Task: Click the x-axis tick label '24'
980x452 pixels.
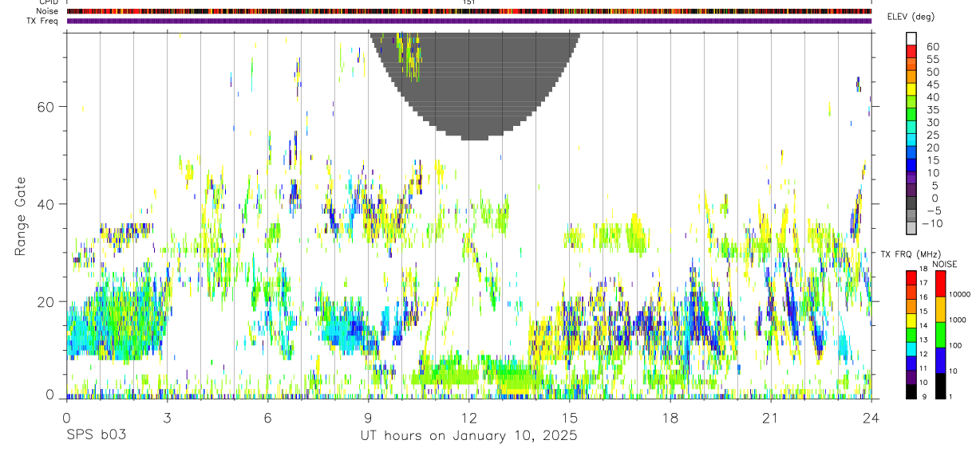Action: coord(871,418)
